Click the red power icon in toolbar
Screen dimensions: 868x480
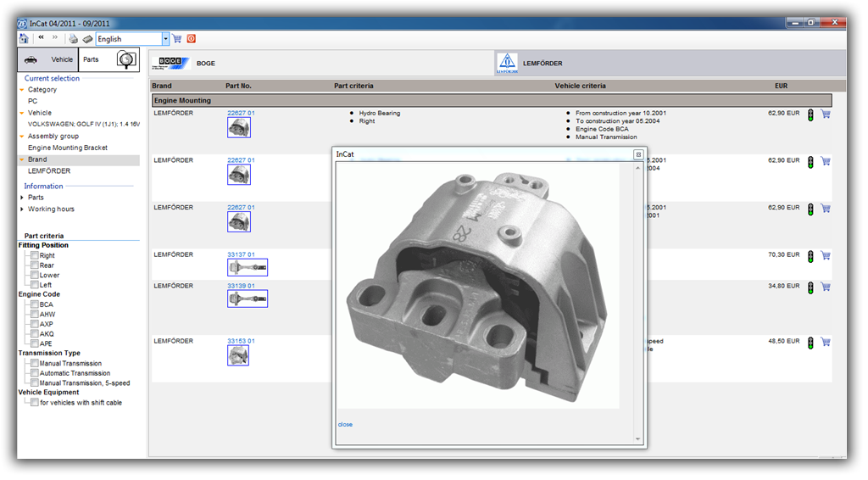192,38
